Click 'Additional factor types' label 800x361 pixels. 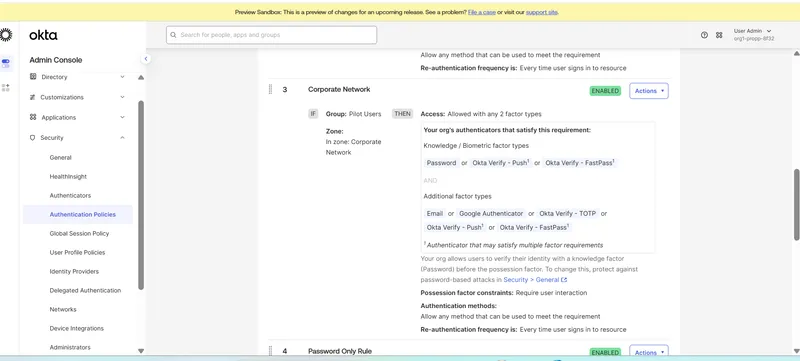click(458, 196)
